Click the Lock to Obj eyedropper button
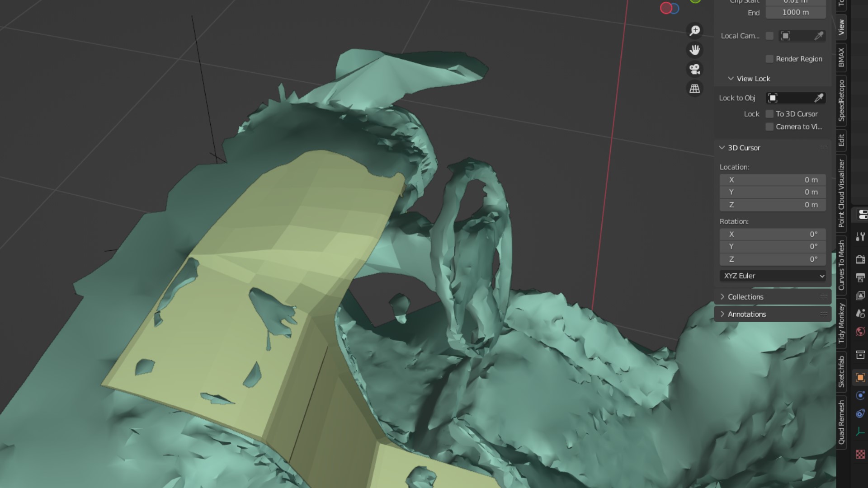Viewport: 868px width, 488px height. coord(819,98)
